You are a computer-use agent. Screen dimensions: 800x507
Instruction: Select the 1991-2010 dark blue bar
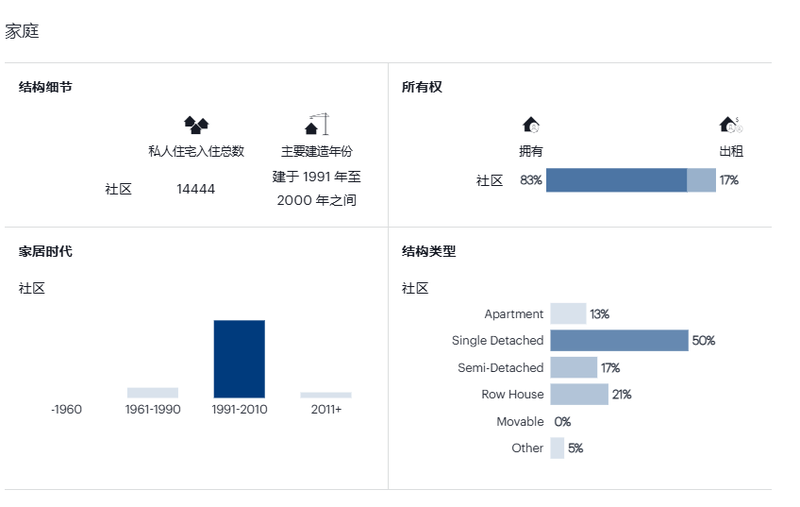click(x=239, y=359)
